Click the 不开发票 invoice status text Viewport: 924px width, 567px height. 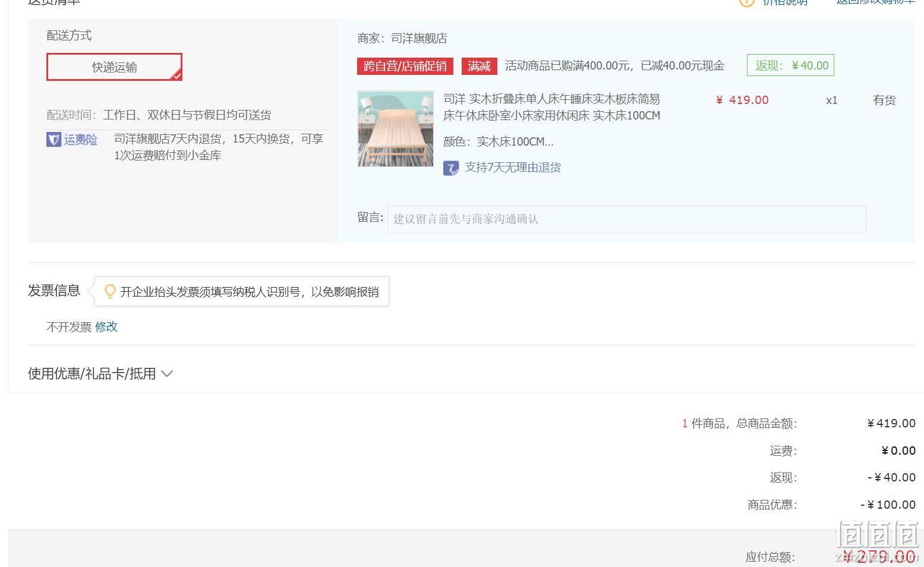coord(69,327)
